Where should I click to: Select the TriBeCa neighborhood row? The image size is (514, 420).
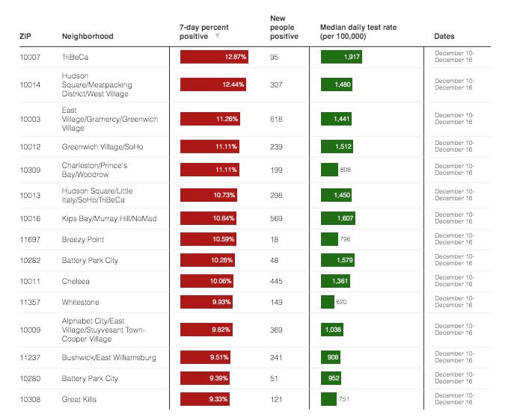[254, 57]
